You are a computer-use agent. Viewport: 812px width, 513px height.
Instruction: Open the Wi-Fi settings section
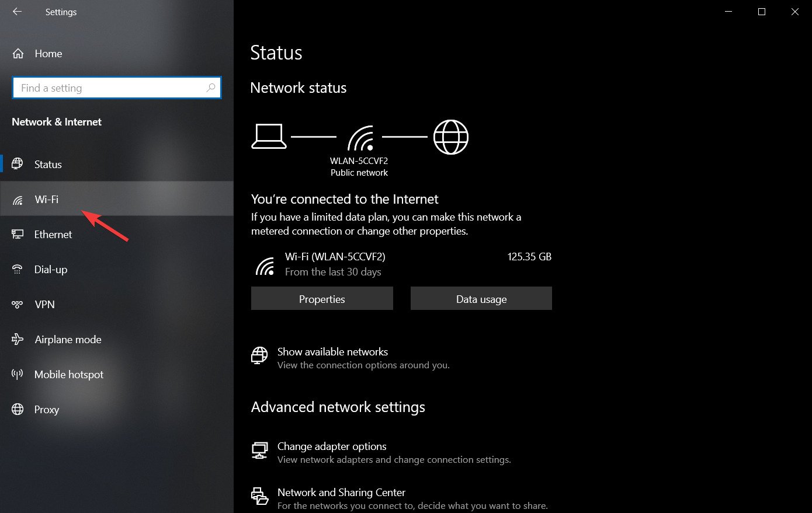(117, 199)
